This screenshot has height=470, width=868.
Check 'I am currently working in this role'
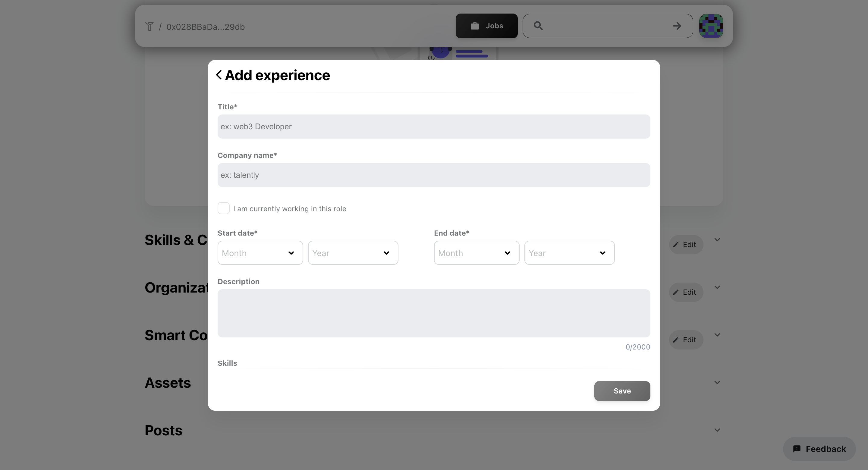click(224, 208)
